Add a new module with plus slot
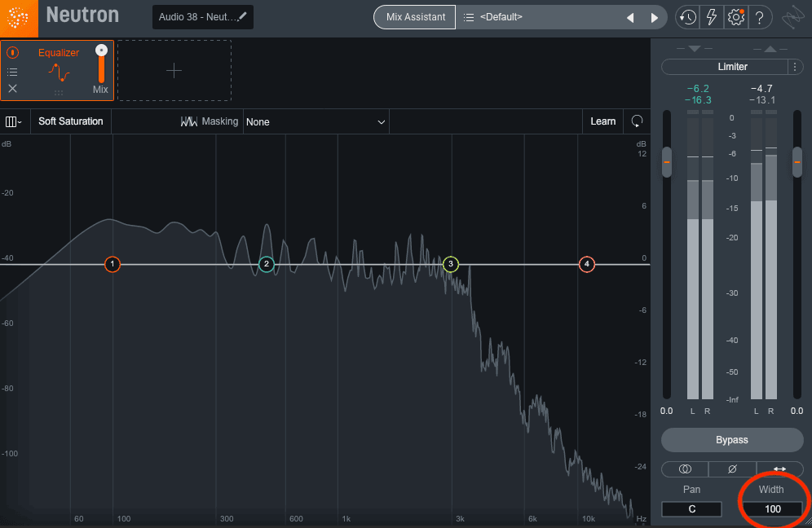 [x=174, y=70]
